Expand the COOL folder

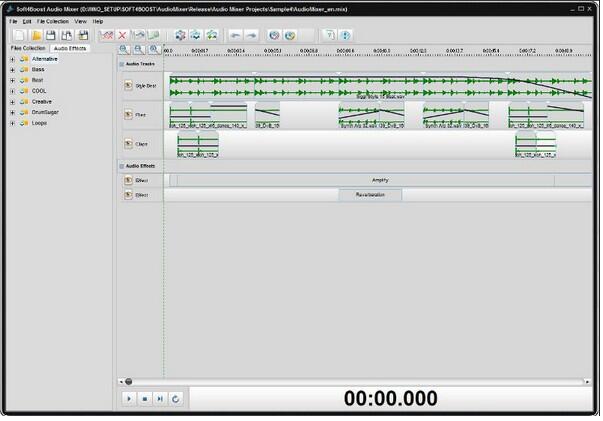pyautogui.click(x=12, y=91)
